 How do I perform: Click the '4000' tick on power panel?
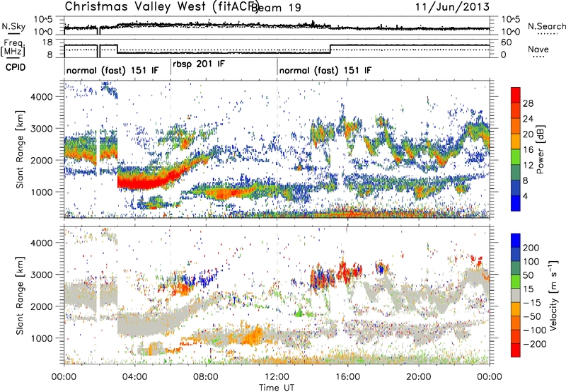click(x=41, y=97)
